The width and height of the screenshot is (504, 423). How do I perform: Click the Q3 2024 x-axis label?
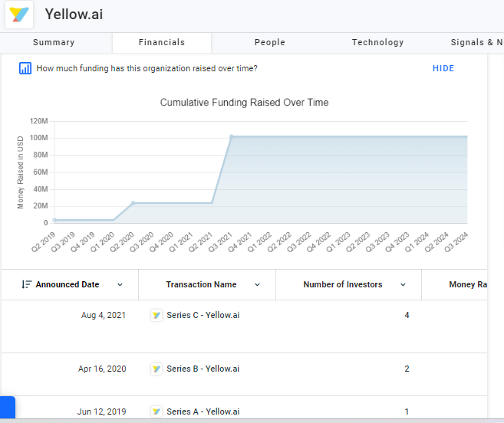click(456, 242)
